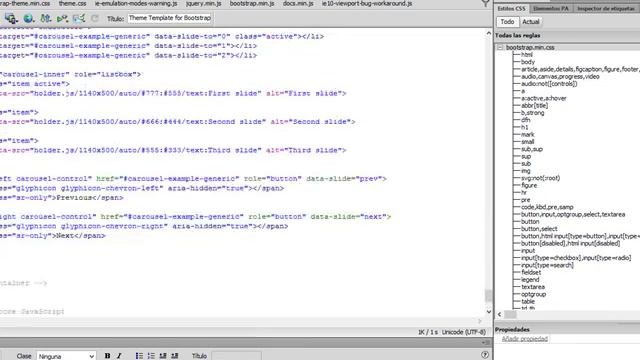Viewport: 640px width, 360px height.
Task: Select the optgroup rule
Action: [533, 294]
